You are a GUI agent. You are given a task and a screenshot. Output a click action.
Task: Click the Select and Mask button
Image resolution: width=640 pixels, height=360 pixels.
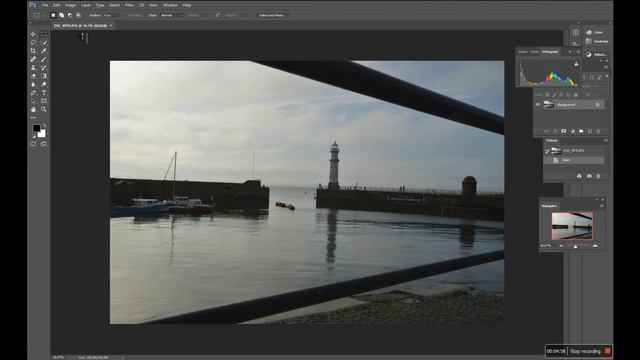coord(272,15)
